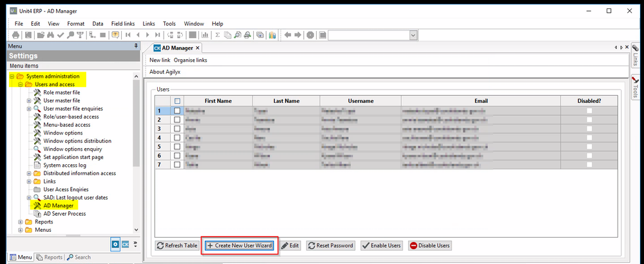Go to first record using toolbar arrow
644x264 pixels.
pos(129,35)
